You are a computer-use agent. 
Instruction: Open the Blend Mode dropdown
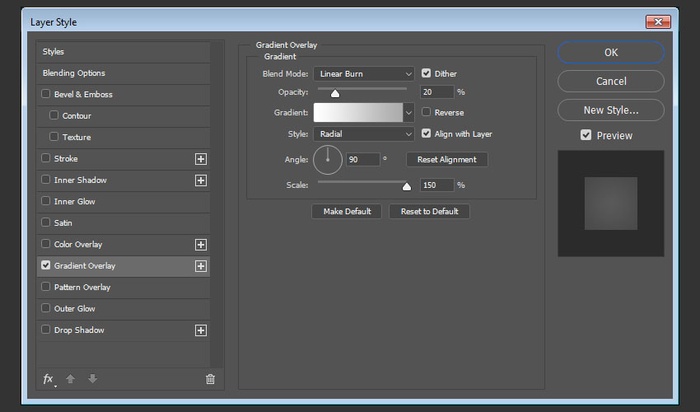click(x=364, y=73)
